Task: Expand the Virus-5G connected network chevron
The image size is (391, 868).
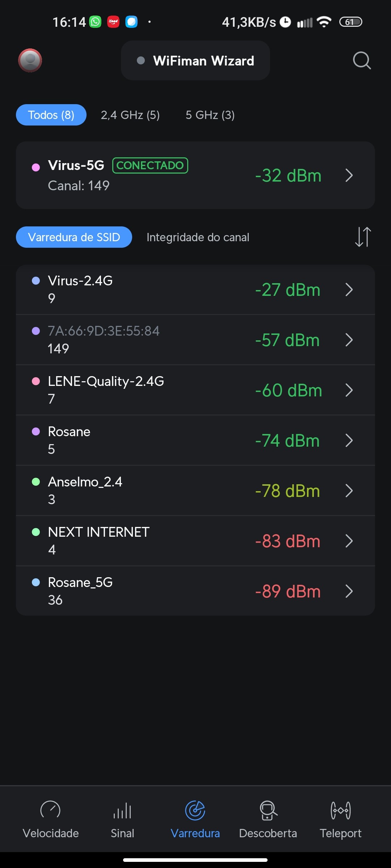Action: tap(349, 175)
